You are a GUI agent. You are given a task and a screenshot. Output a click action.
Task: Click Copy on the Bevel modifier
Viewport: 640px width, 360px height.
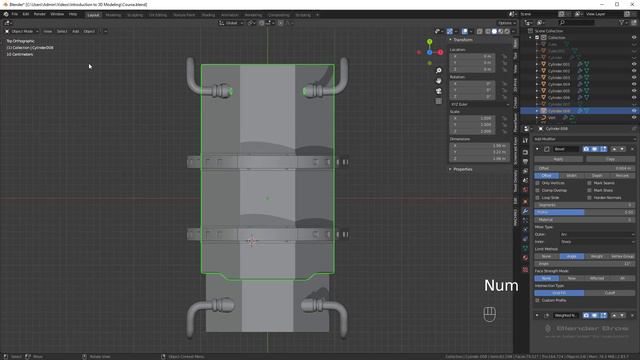click(x=610, y=159)
